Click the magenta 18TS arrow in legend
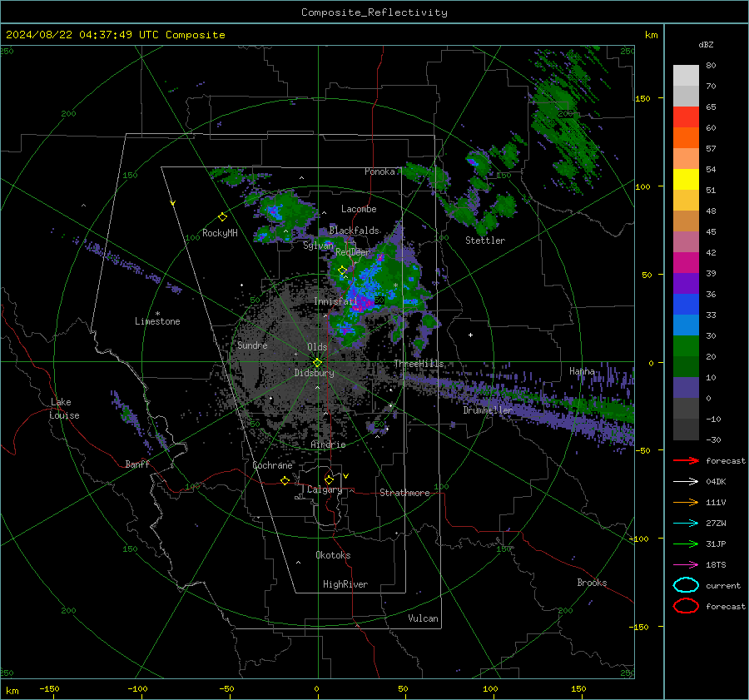This screenshot has width=749, height=700. pyautogui.click(x=686, y=564)
